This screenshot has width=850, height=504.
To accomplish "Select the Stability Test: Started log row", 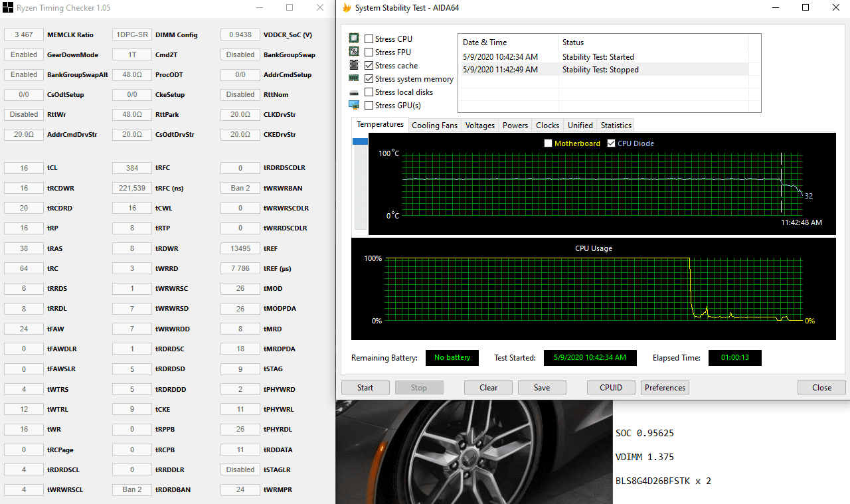I will [x=604, y=57].
